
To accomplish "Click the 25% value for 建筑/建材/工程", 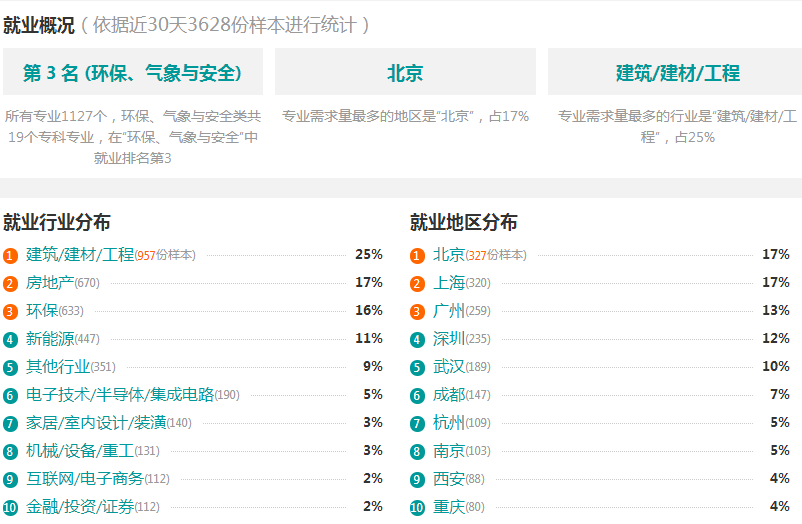I will (369, 254).
